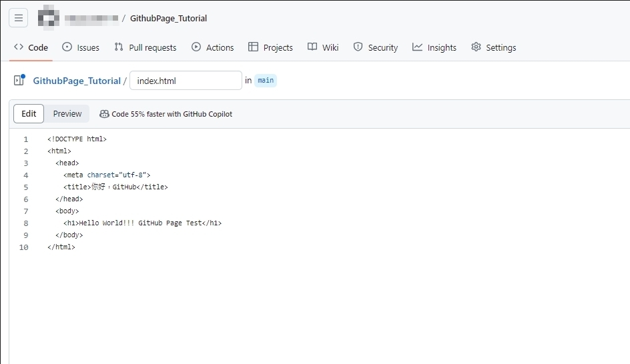Click the <head> opening tag line

(67, 163)
